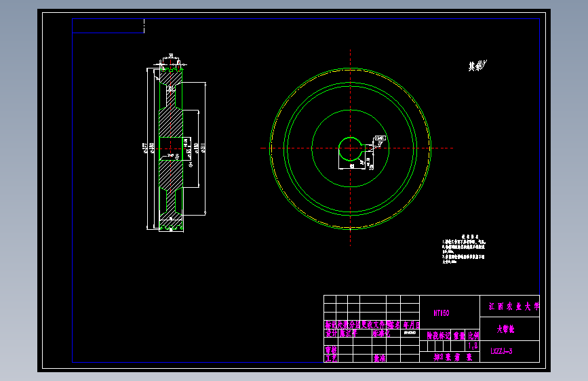Select the 其余 surface roughness note
Image resolution: width=588 pixels, height=381 pixels.
pyautogui.click(x=477, y=66)
